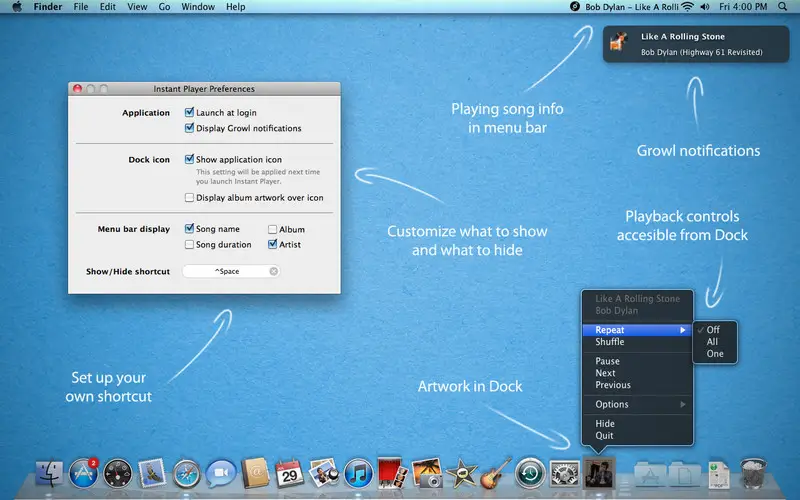Launch GarageBand guitar icon in Dock
Image resolution: width=800 pixels, height=500 pixels.
[x=495, y=473]
